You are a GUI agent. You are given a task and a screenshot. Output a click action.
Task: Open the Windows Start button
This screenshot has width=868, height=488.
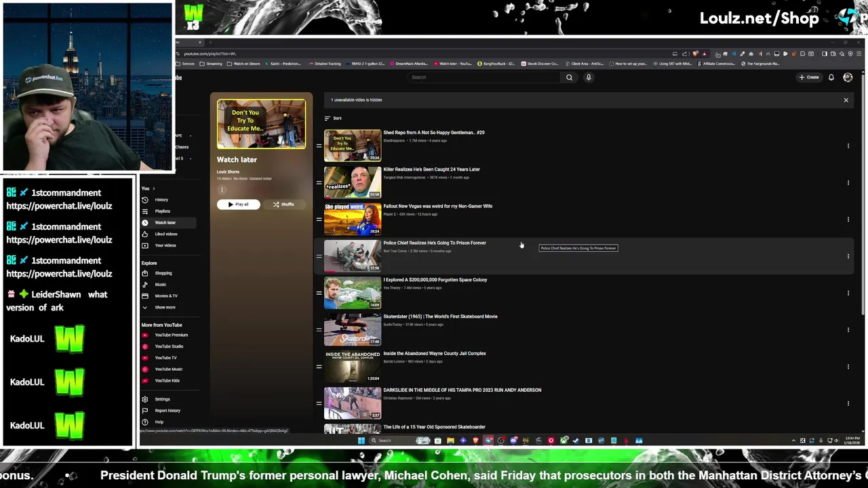coord(361,441)
